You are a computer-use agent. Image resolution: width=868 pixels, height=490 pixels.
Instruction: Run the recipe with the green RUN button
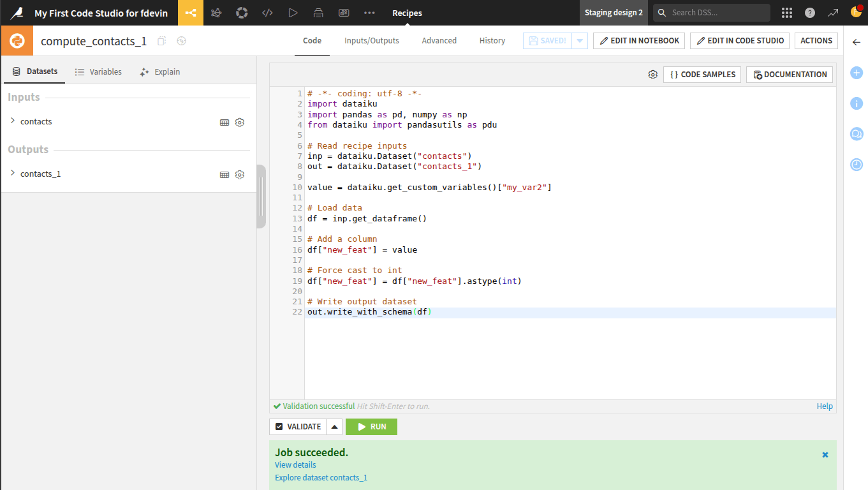[371, 426]
